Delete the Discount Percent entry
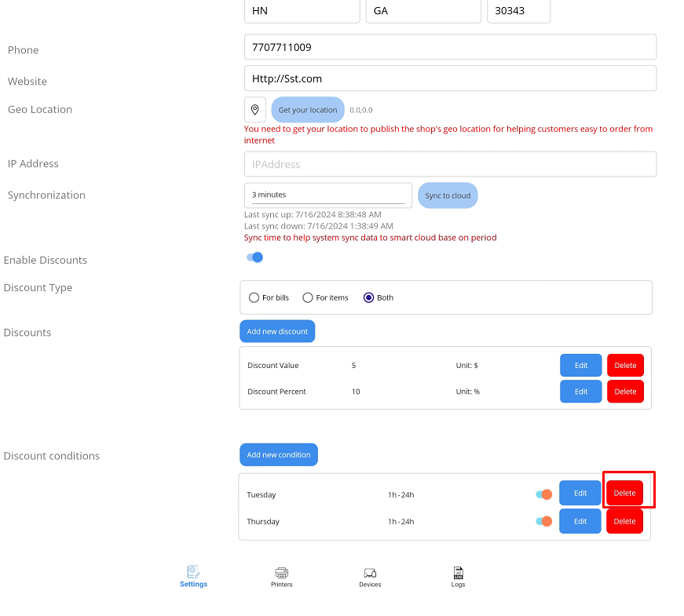This screenshot has height=616, width=684. point(625,392)
